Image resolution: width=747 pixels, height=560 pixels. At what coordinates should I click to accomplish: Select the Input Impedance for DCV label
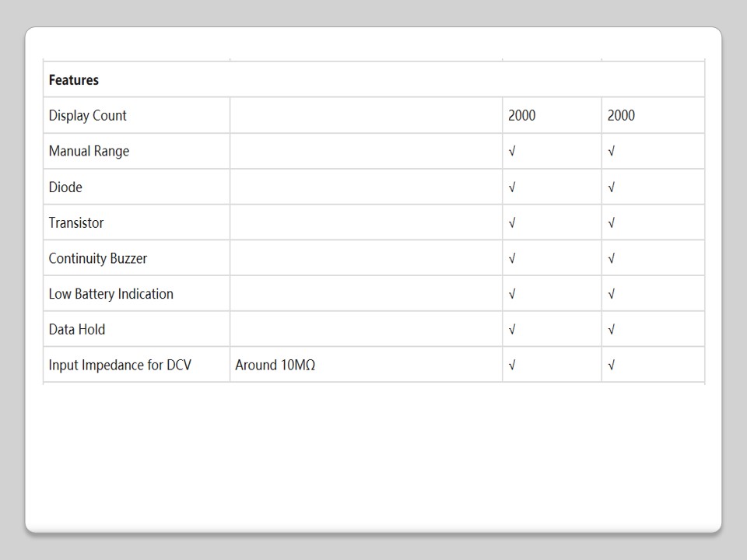(x=120, y=366)
